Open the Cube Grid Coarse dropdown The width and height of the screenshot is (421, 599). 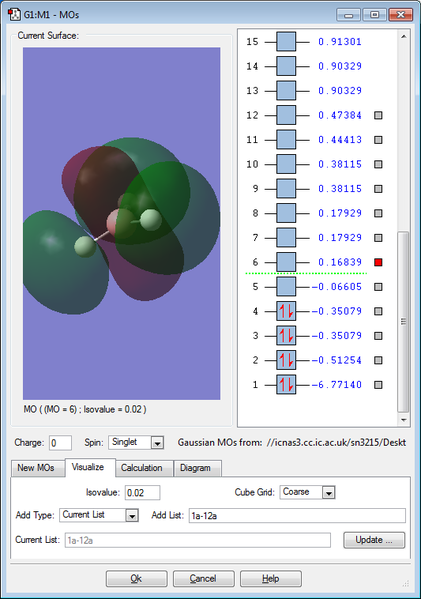pos(328,492)
